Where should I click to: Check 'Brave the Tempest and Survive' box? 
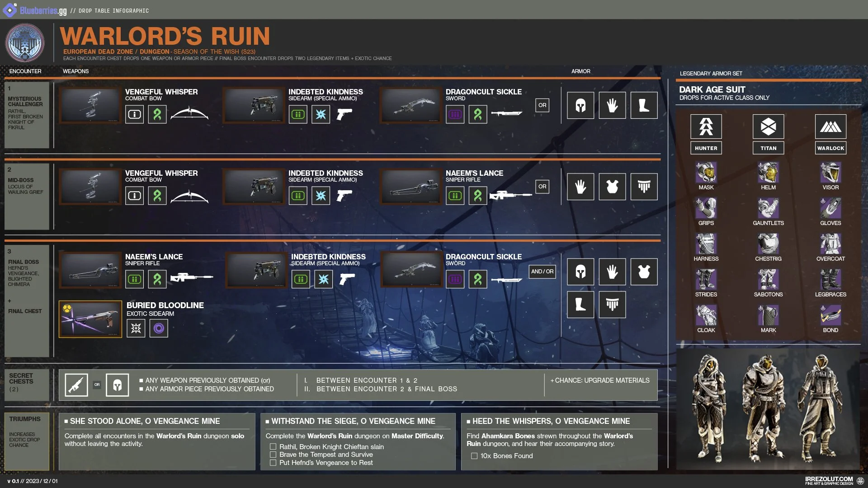tap(273, 455)
